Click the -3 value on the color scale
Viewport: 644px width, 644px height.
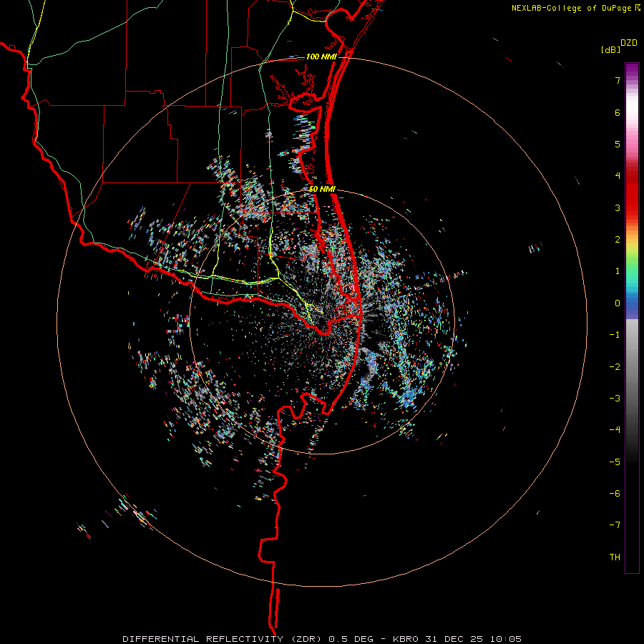[x=615, y=399]
